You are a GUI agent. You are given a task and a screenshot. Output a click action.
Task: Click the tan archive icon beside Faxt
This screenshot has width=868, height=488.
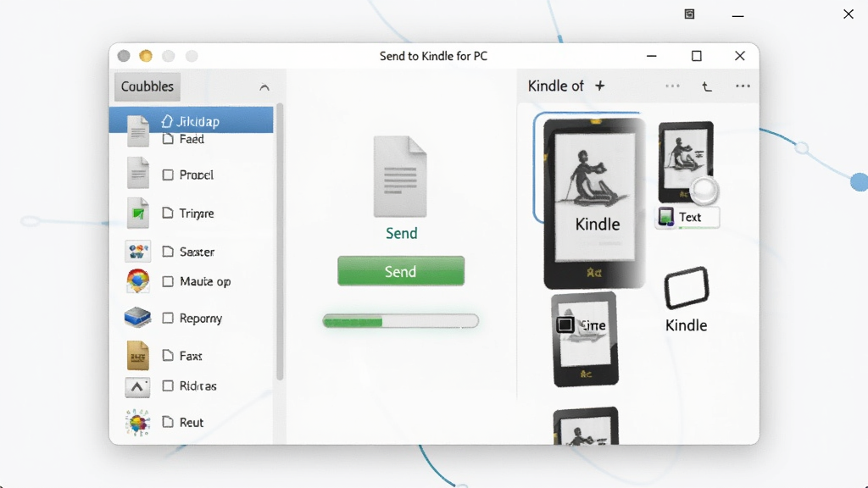click(x=138, y=355)
